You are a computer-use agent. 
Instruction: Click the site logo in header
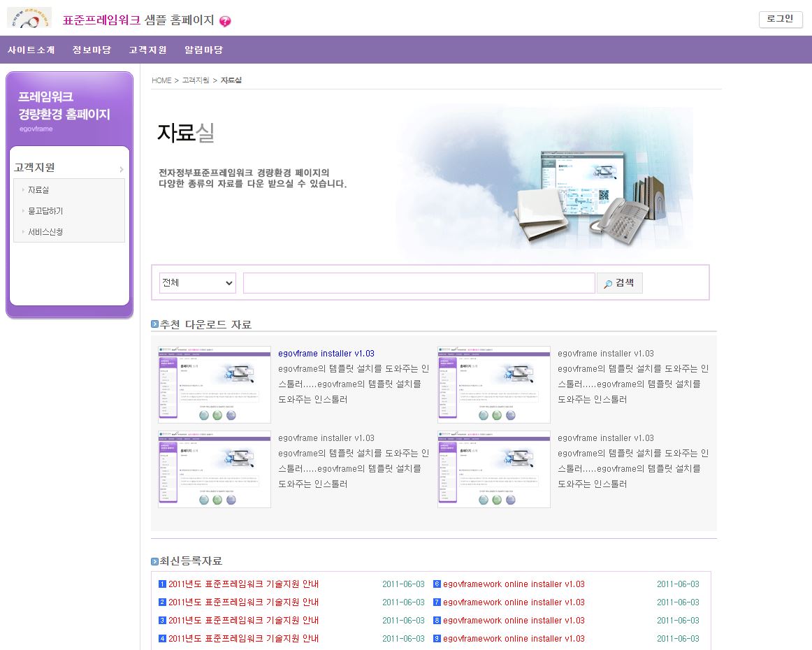click(x=29, y=18)
